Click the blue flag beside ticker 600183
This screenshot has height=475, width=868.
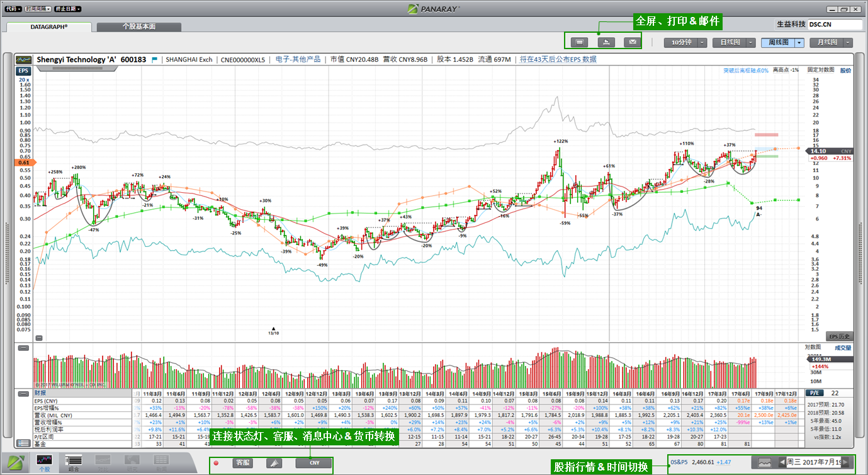(x=154, y=60)
